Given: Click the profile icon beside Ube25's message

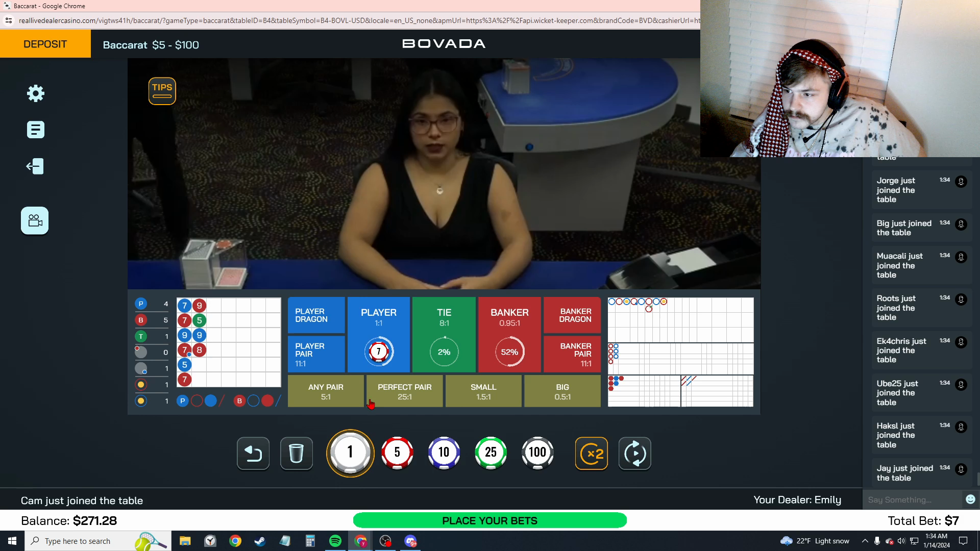Looking at the screenshot, I should coord(961,385).
